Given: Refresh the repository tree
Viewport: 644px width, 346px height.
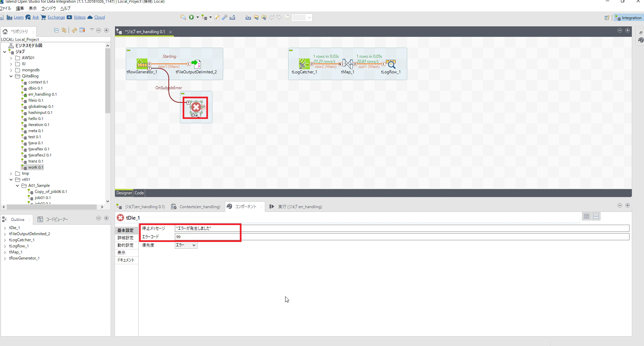Looking at the screenshot, I should 74,30.
